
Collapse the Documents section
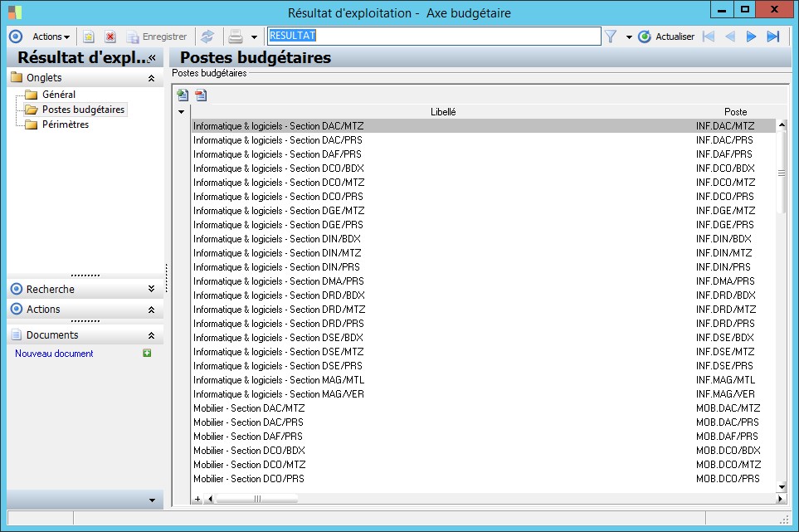(x=151, y=335)
